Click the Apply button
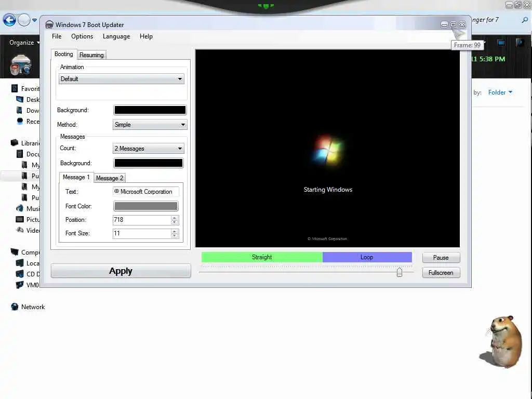The width and height of the screenshot is (532, 399). 121,271
